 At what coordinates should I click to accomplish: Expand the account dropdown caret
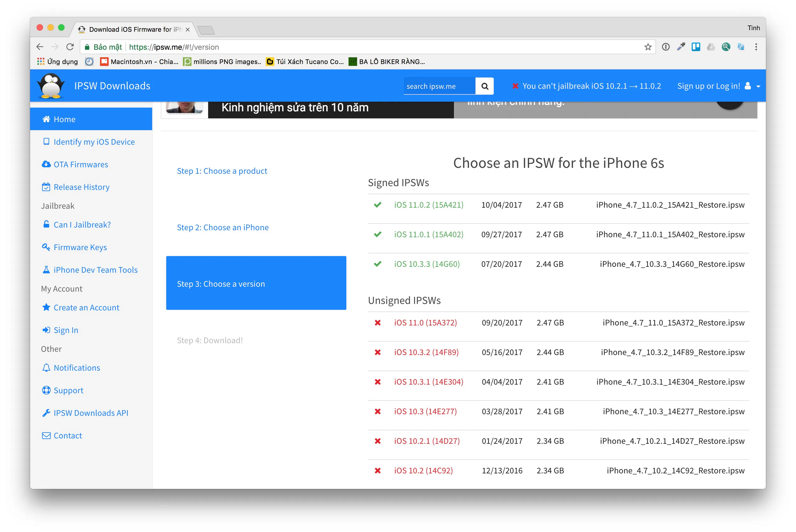point(758,86)
